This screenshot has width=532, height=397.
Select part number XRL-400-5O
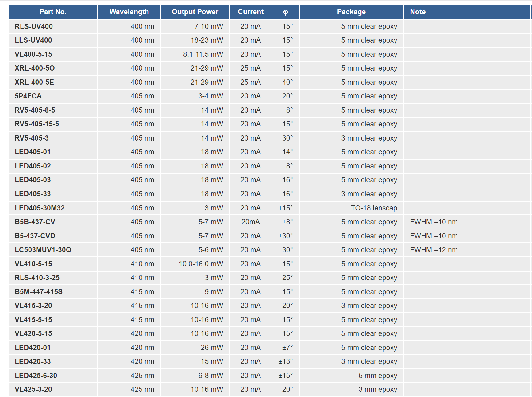(x=35, y=68)
